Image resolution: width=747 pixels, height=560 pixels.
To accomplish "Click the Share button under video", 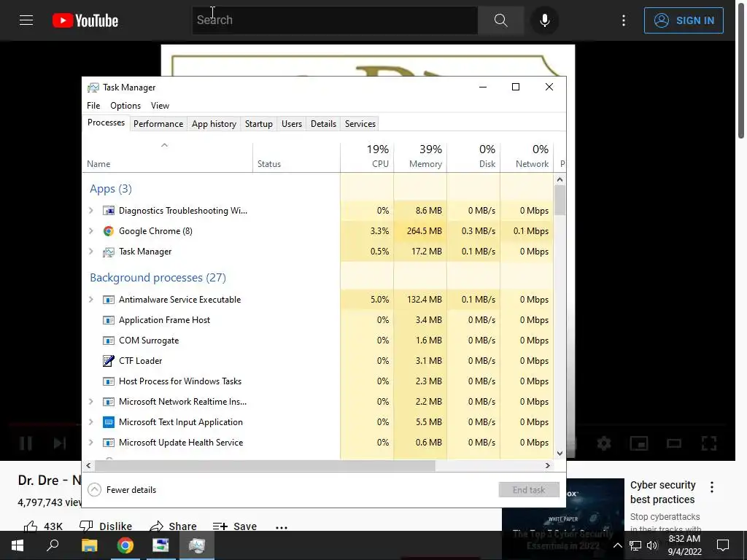I will click(173, 526).
